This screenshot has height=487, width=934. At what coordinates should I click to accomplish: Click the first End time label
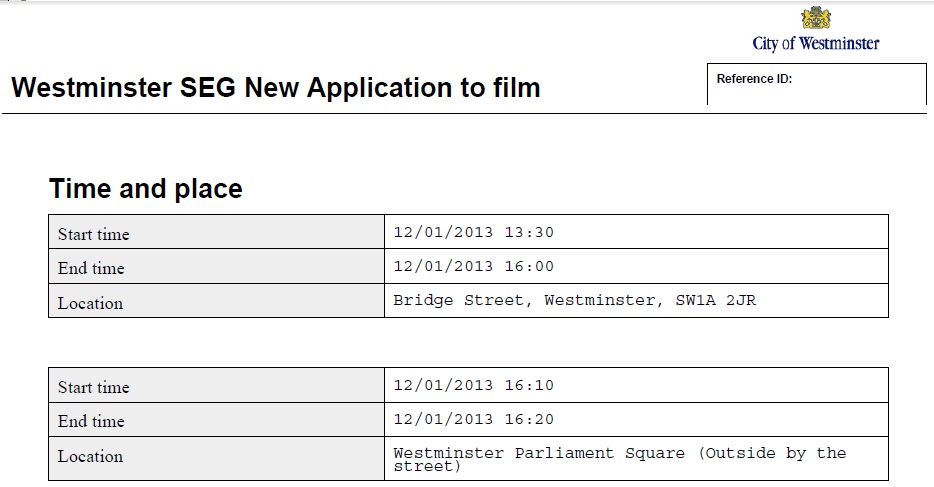(x=91, y=268)
